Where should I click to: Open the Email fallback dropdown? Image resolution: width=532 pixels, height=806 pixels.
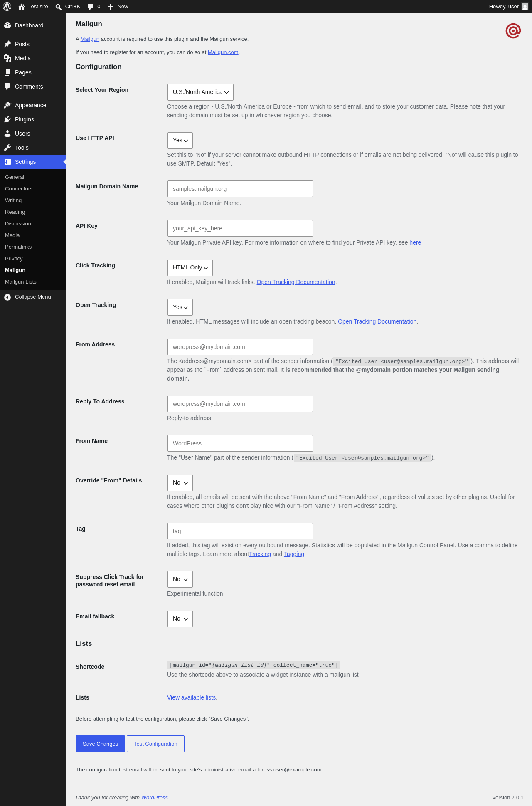click(x=180, y=619)
